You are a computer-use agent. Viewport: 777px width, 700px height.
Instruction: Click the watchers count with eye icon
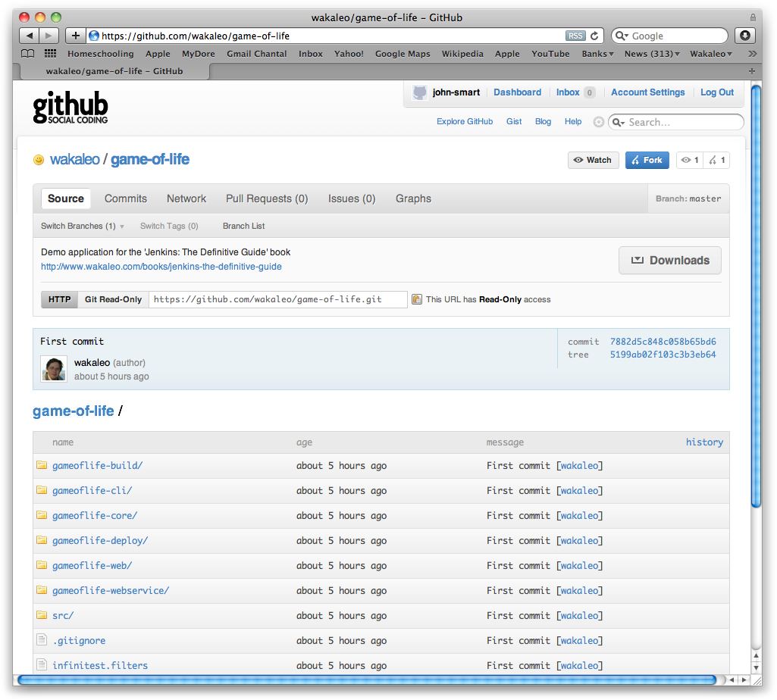689,160
